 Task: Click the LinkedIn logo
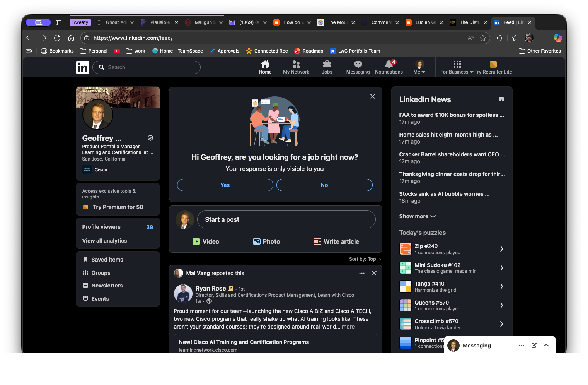(x=82, y=67)
